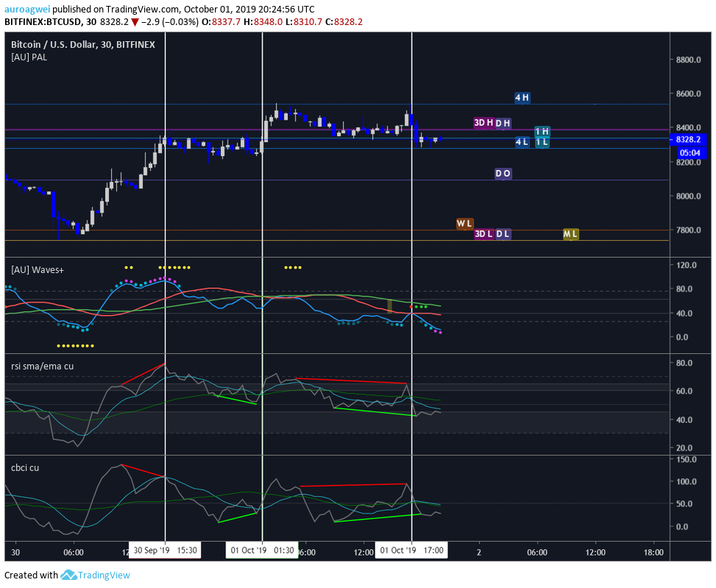716x588 pixels.
Task: Click the 150.0 cbci axis label
Action: (687, 459)
